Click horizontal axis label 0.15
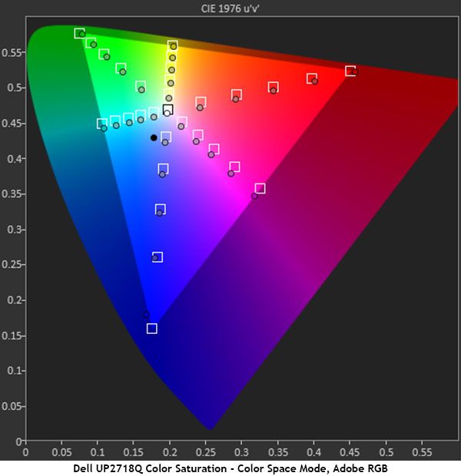This screenshot has width=461, height=476. (x=133, y=452)
